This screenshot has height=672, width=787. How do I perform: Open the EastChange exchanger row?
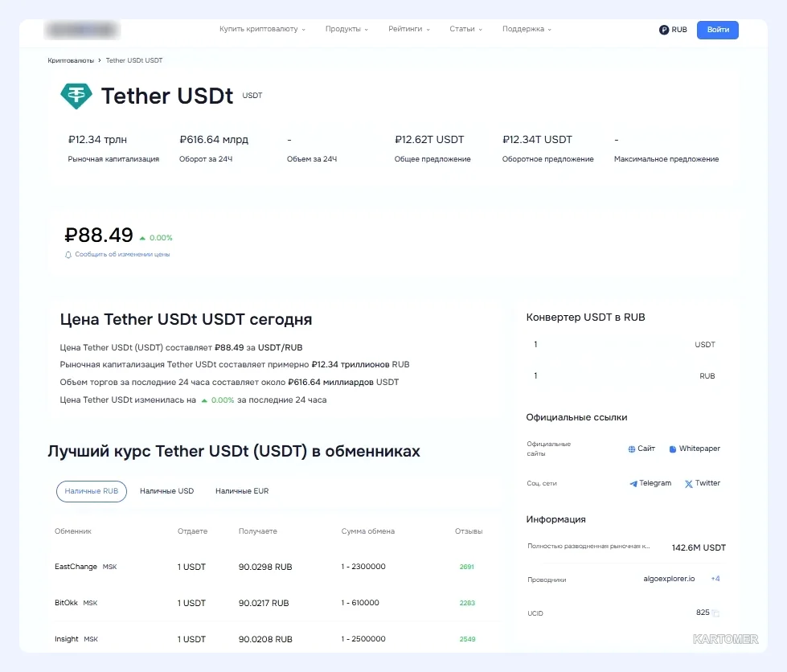[x=276, y=567]
